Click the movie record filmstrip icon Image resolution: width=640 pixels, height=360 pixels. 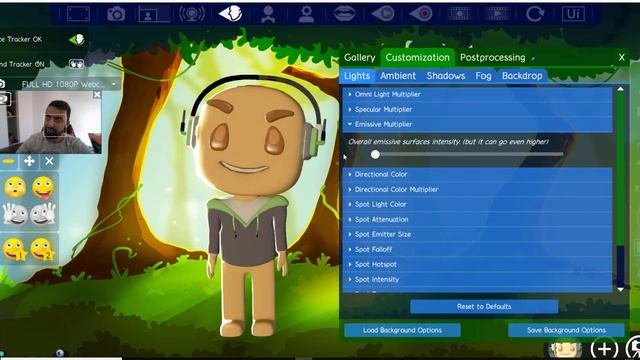point(459,14)
